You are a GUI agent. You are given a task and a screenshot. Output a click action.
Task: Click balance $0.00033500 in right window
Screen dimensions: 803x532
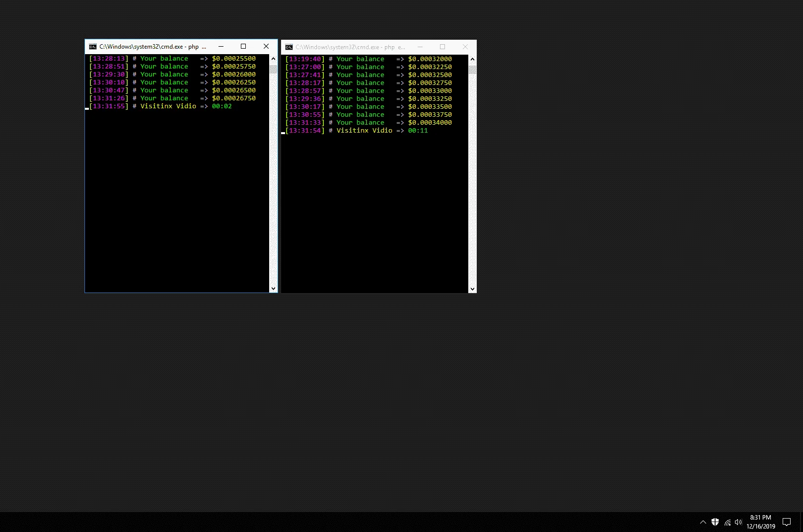(x=430, y=107)
